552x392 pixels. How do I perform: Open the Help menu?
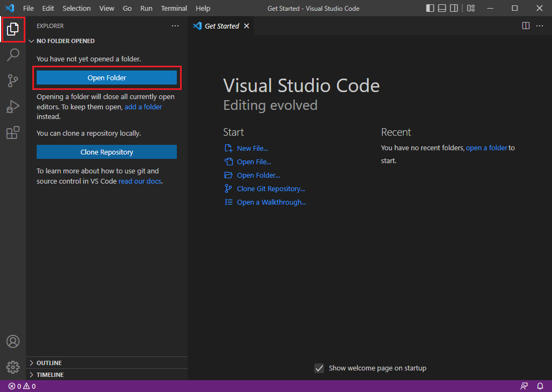203,8
